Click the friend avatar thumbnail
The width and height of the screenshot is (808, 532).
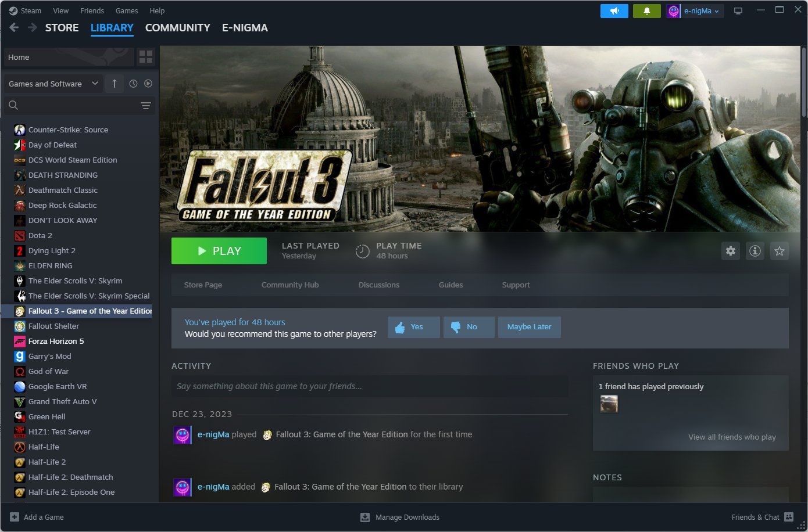tap(609, 404)
